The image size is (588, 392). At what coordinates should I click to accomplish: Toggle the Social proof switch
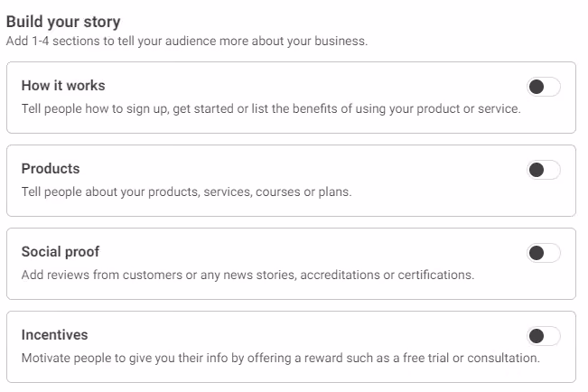pyautogui.click(x=544, y=253)
